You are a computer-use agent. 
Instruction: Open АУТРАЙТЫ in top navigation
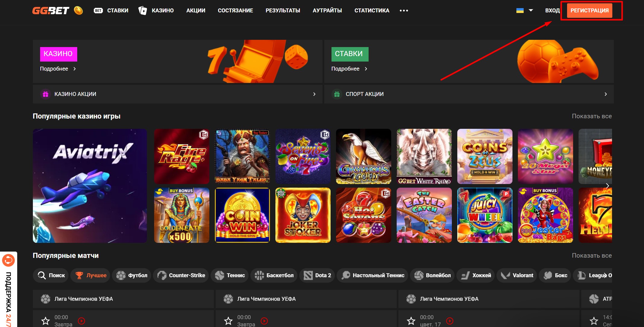(327, 11)
